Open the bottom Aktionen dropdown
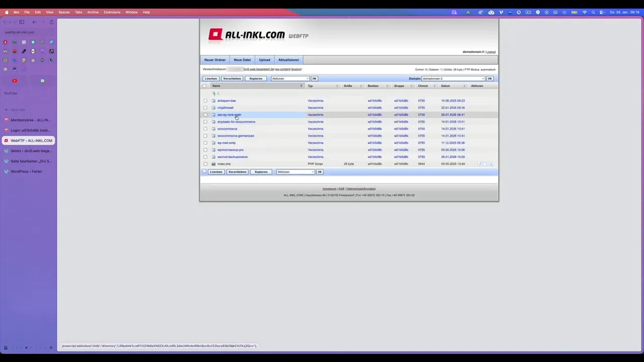644x362 pixels. point(295,171)
